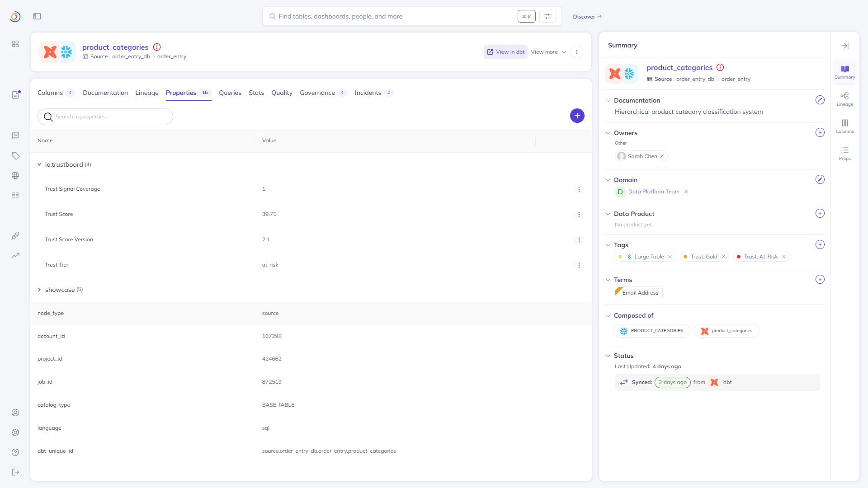Switch to the Lineage tab
Image resolution: width=868 pixels, height=488 pixels.
point(147,93)
